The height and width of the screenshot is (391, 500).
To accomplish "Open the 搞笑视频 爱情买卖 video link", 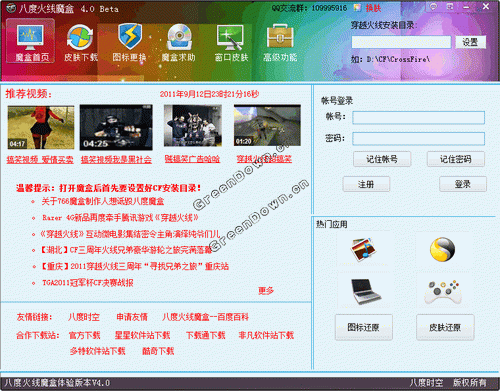I will 40,160.
